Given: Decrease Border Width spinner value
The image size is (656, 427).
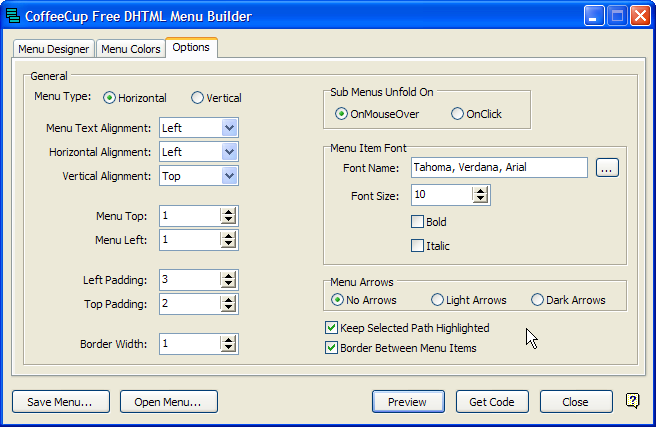Looking at the screenshot, I should pyautogui.click(x=228, y=348).
